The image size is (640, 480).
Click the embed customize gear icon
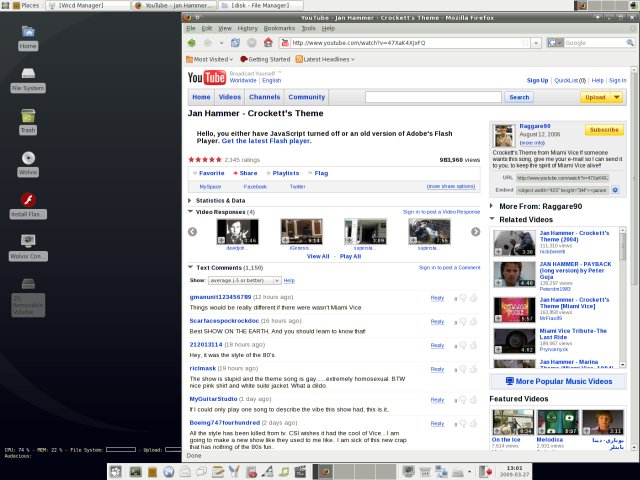point(615,190)
